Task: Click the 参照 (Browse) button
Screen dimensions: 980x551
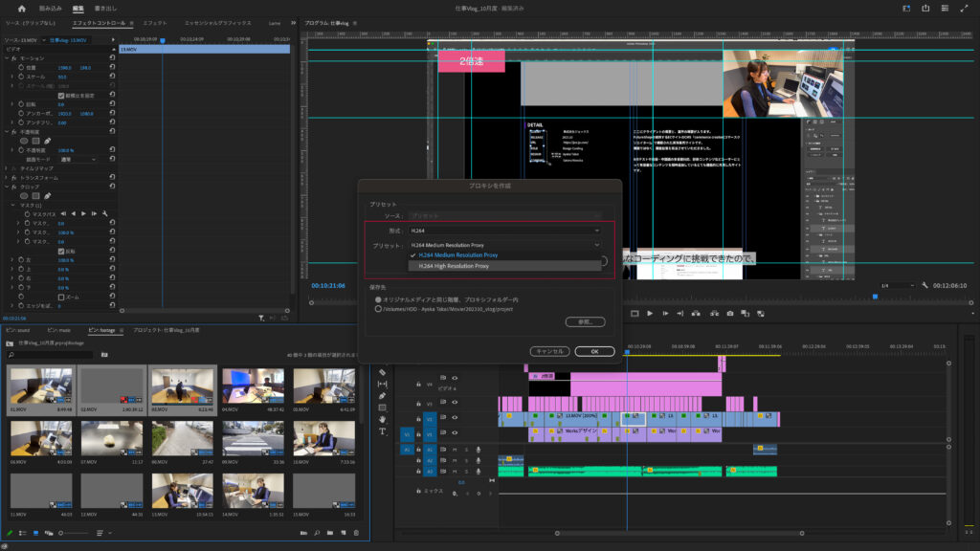Action: (x=585, y=321)
